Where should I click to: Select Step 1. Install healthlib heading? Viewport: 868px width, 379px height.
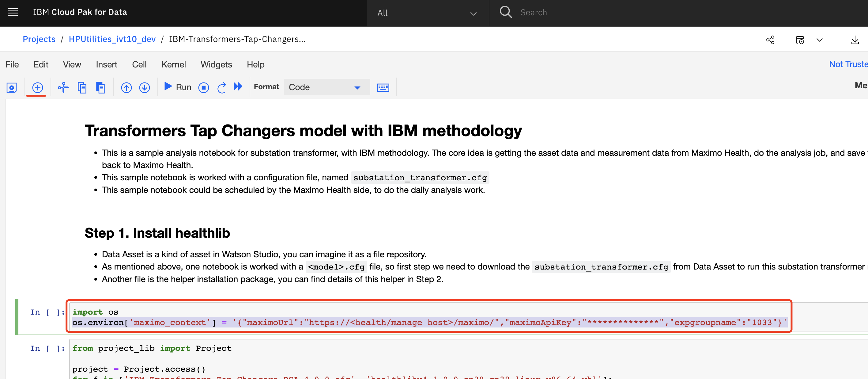tap(157, 233)
